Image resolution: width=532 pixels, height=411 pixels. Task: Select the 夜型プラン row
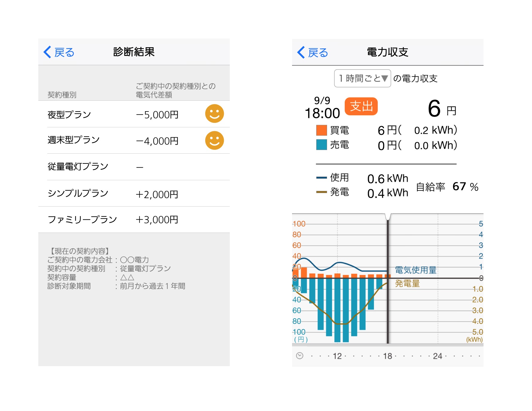(x=134, y=114)
